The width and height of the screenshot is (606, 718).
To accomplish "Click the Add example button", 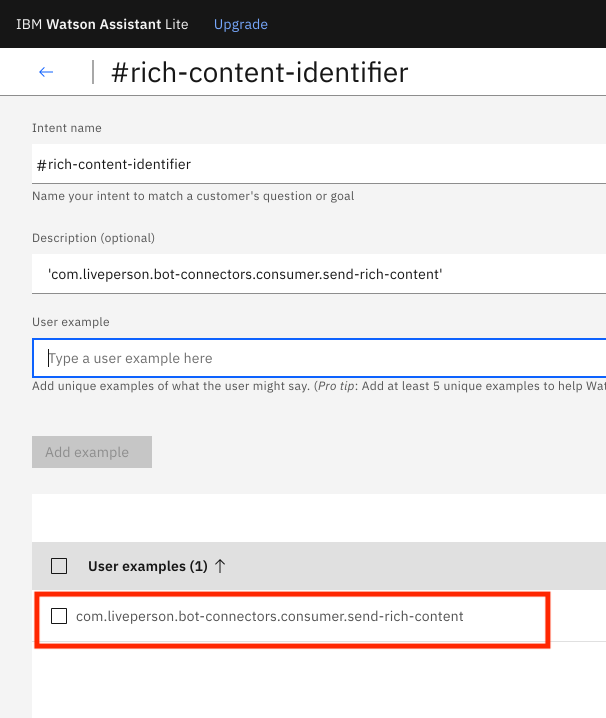I will pos(92,452).
